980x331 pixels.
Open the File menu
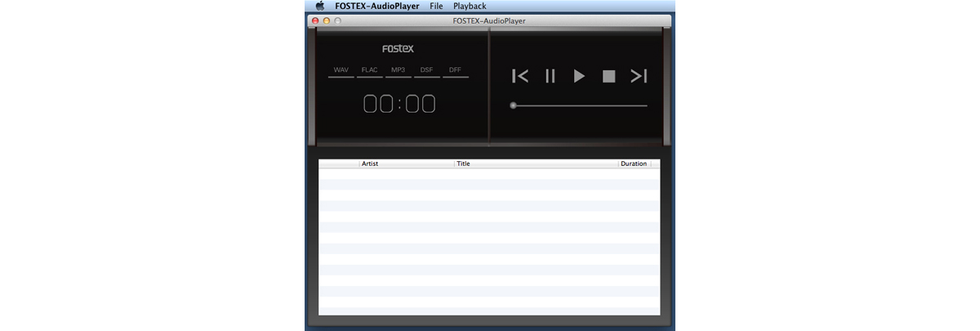pyautogui.click(x=436, y=6)
